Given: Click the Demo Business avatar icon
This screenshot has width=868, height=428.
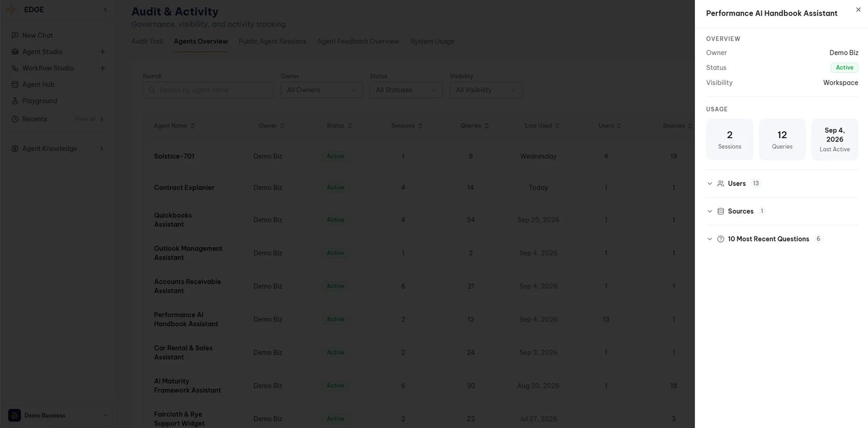Looking at the screenshot, I should 15,415.
